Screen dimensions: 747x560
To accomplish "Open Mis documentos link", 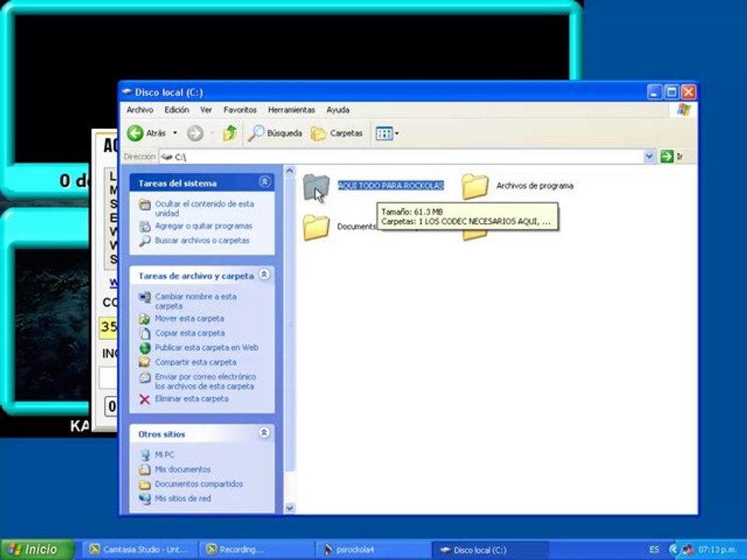I will (x=182, y=469).
